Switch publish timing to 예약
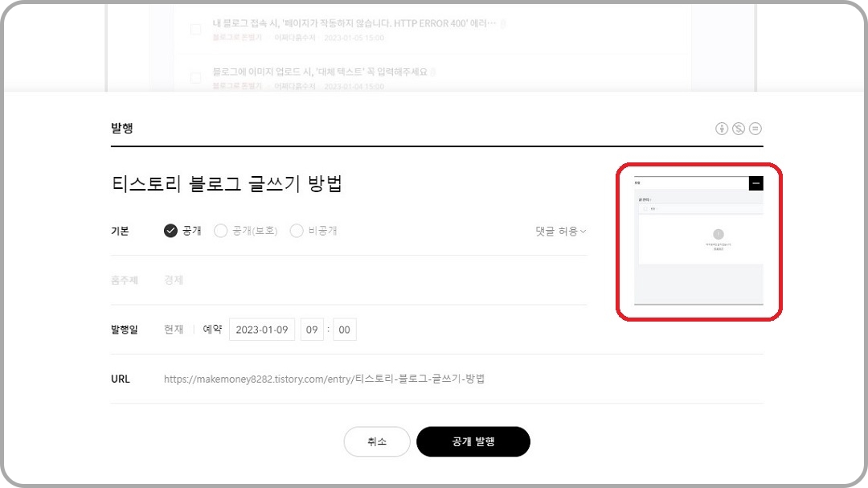Image resolution: width=868 pixels, height=488 pixels. click(x=211, y=328)
